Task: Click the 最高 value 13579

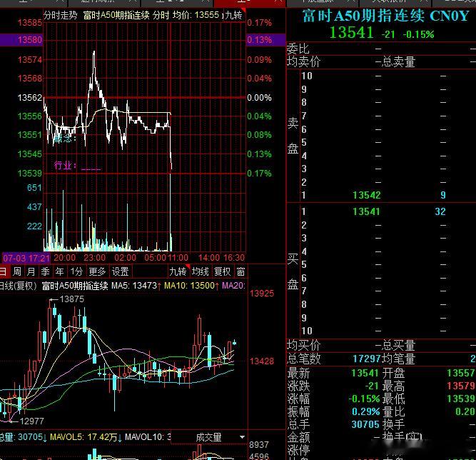Action: 461,386
